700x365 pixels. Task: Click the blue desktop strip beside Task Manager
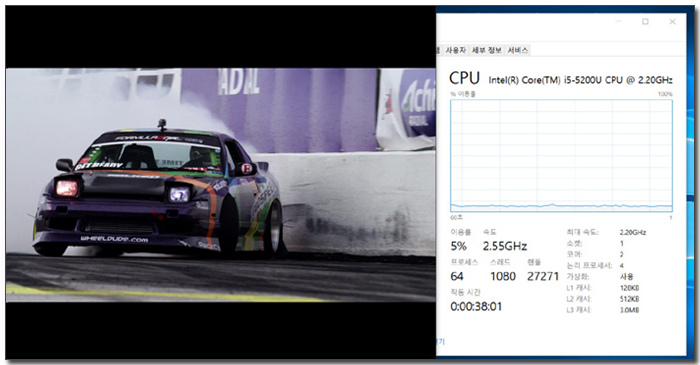pos(693,178)
